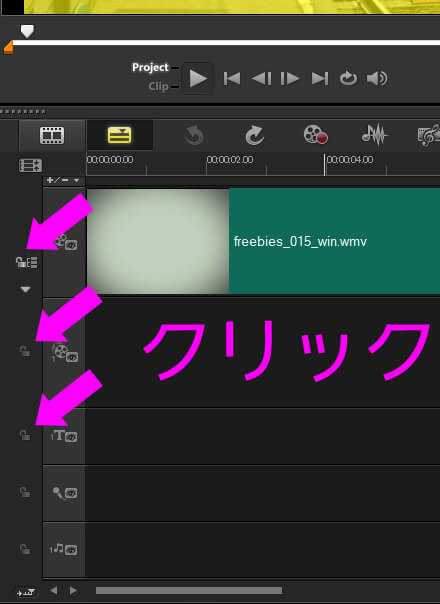
Task: Open the Sound Mixer waveform icon
Action: point(374,135)
